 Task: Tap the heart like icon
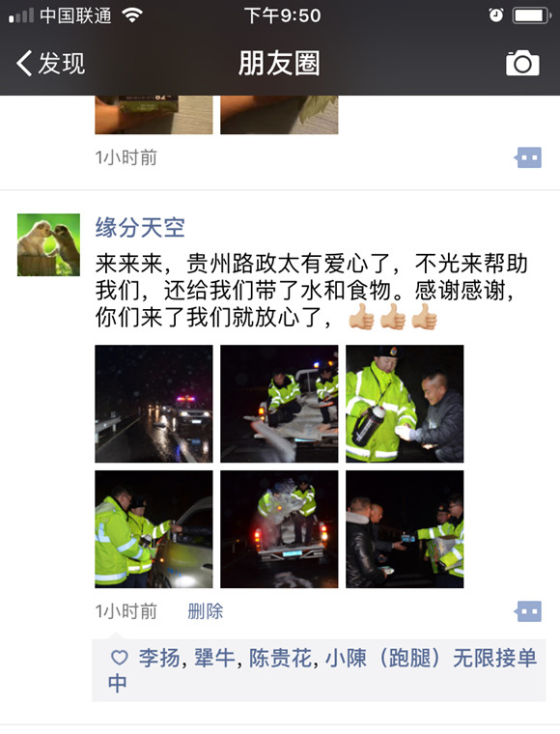point(120,658)
